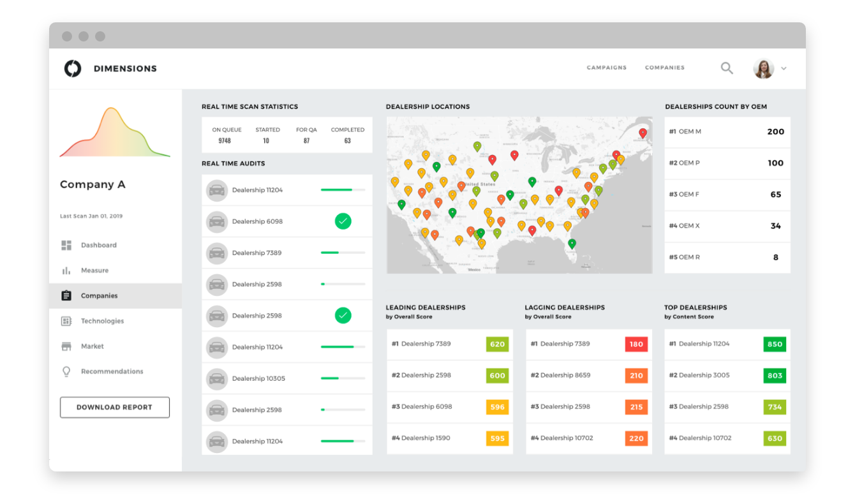855x504 pixels.
Task: Select Companies in the left sidebar
Action: (x=100, y=296)
